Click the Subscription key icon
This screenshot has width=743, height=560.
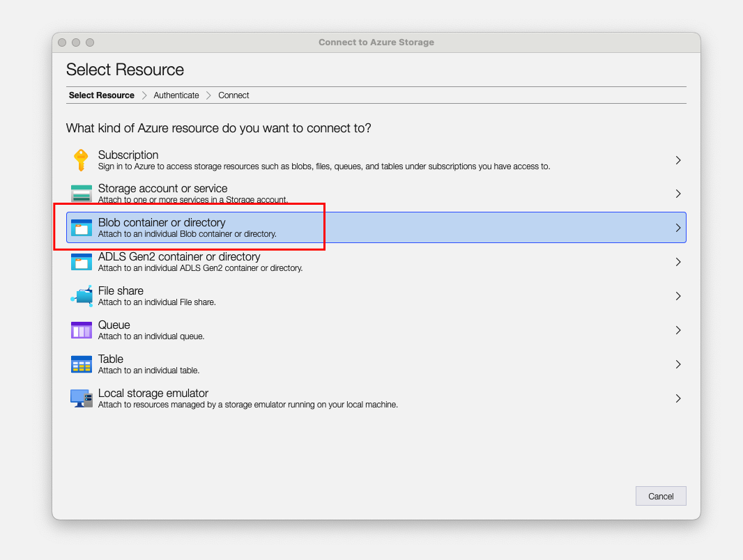pyautogui.click(x=81, y=160)
